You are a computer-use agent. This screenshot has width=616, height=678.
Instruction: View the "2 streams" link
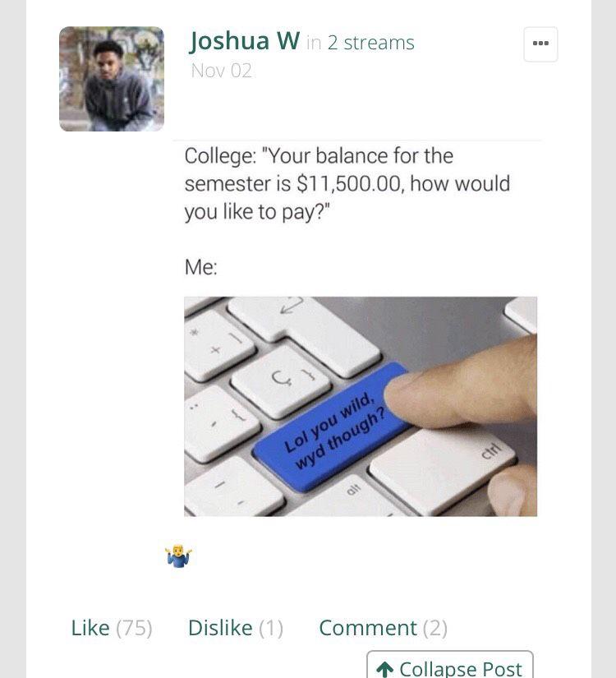(371, 43)
